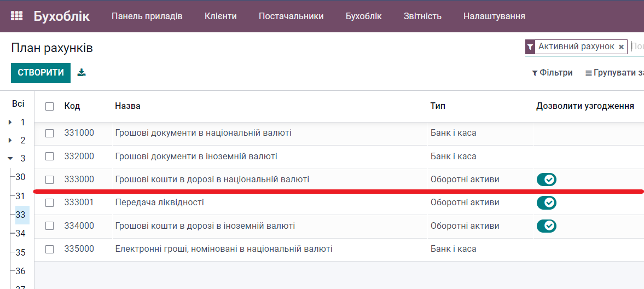The height and width of the screenshot is (289, 644).
Task: Click the Створити button
Action: pyautogui.click(x=40, y=73)
